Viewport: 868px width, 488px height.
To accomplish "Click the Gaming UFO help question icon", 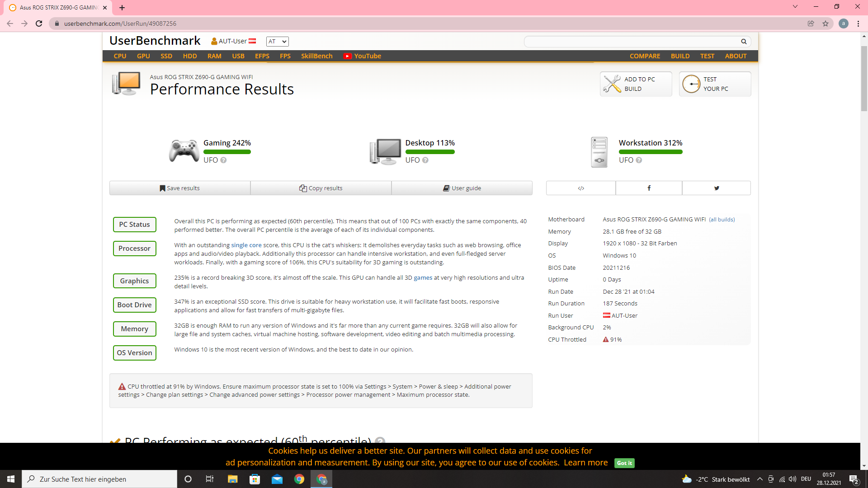I will 223,160.
